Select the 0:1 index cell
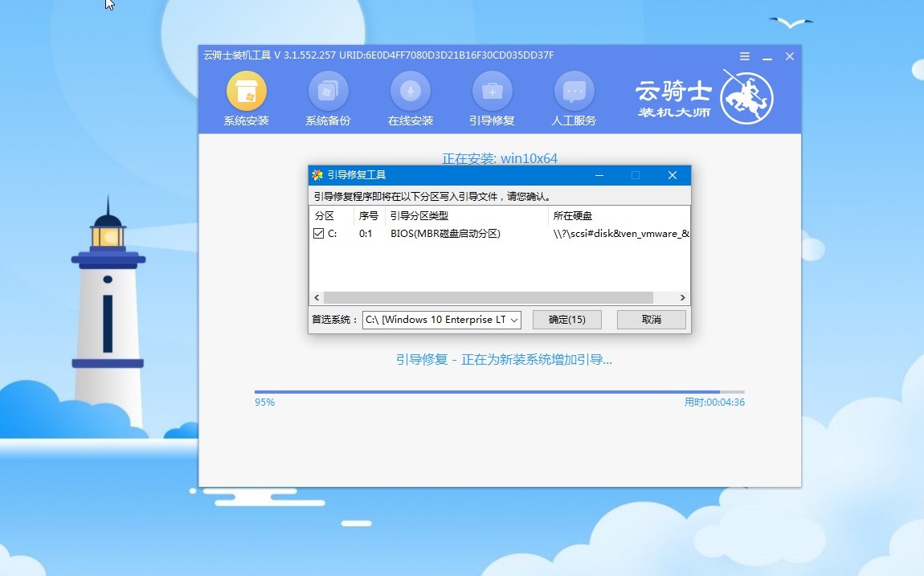Image resolution: width=924 pixels, height=576 pixels. pyautogui.click(x=366, y=233)
